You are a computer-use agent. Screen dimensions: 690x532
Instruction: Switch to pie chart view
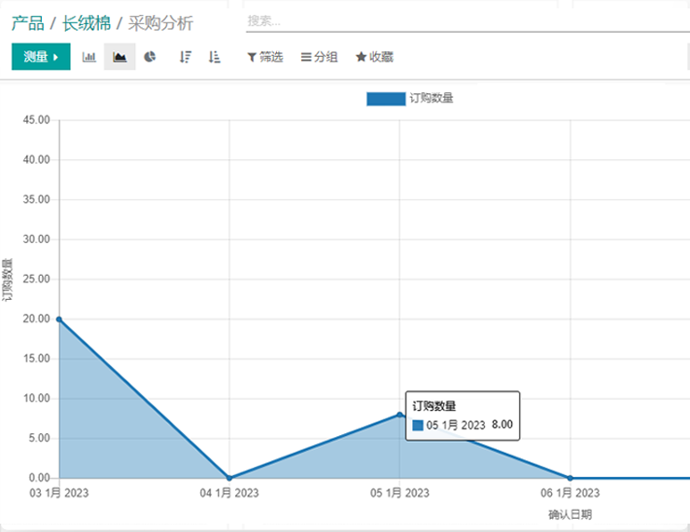[150, 57]
